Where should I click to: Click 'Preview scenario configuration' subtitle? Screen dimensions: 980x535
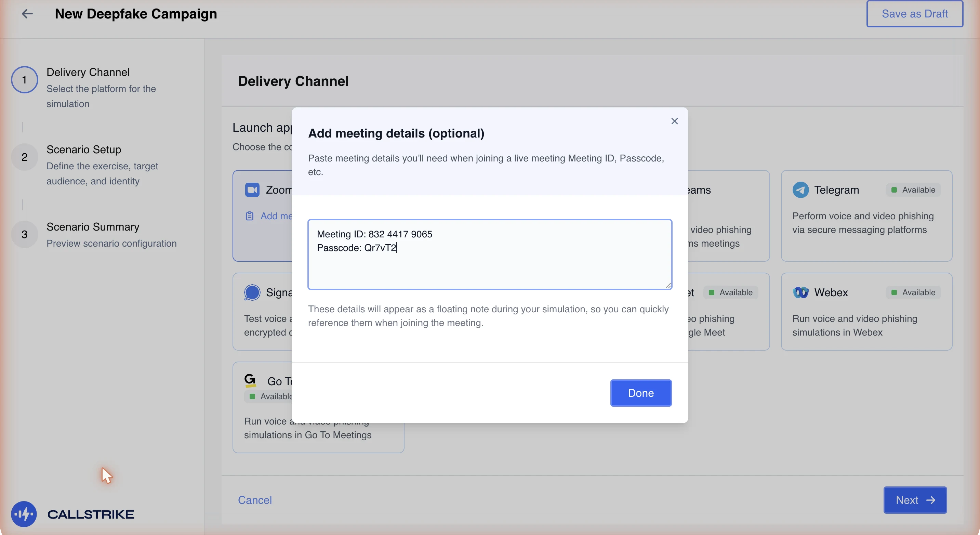(x=111, y=244)
